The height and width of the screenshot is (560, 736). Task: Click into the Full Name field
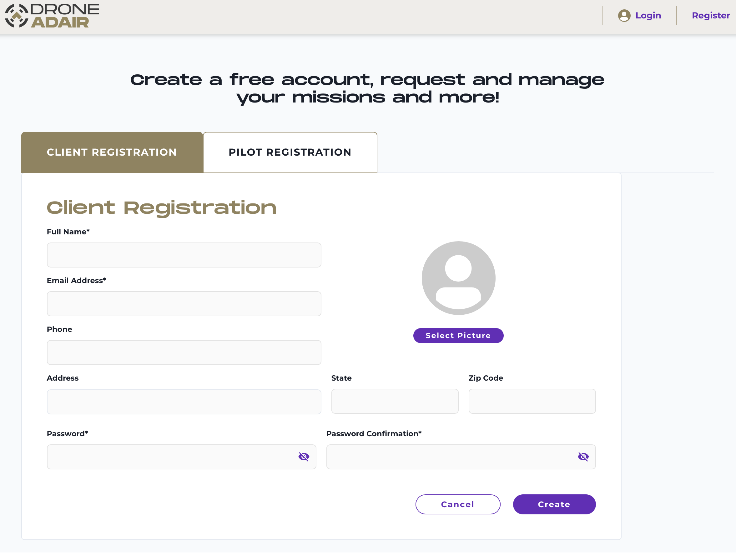click(x=184, y=255)
